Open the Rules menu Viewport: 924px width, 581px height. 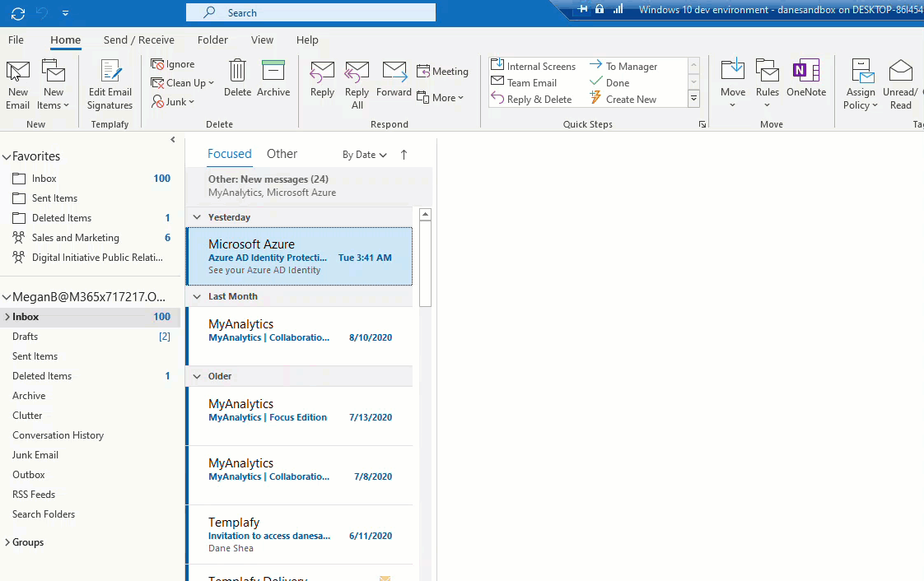click(768, 84)
